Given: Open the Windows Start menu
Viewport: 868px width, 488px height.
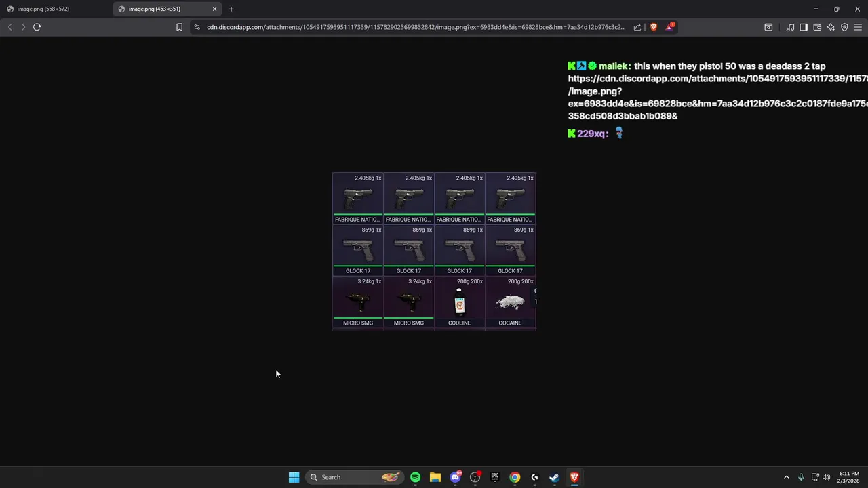Looking at the screenshot, I should click(294, 477).
